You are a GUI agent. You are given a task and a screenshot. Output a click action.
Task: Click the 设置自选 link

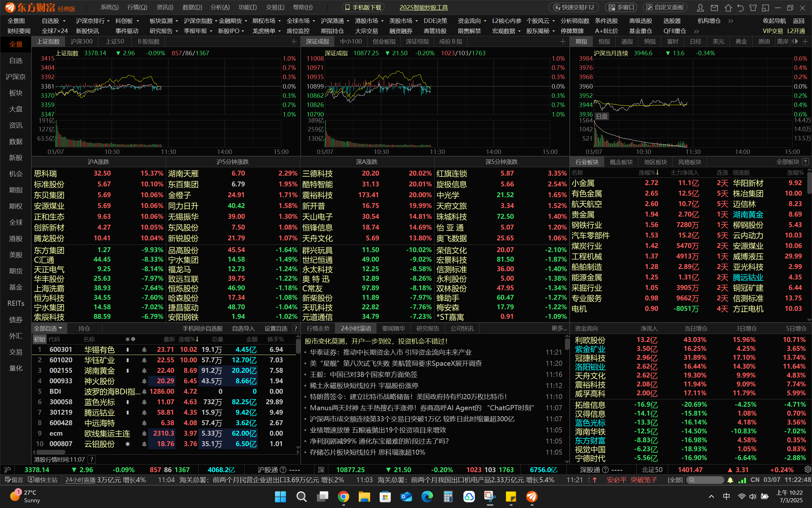click(276, 328)
